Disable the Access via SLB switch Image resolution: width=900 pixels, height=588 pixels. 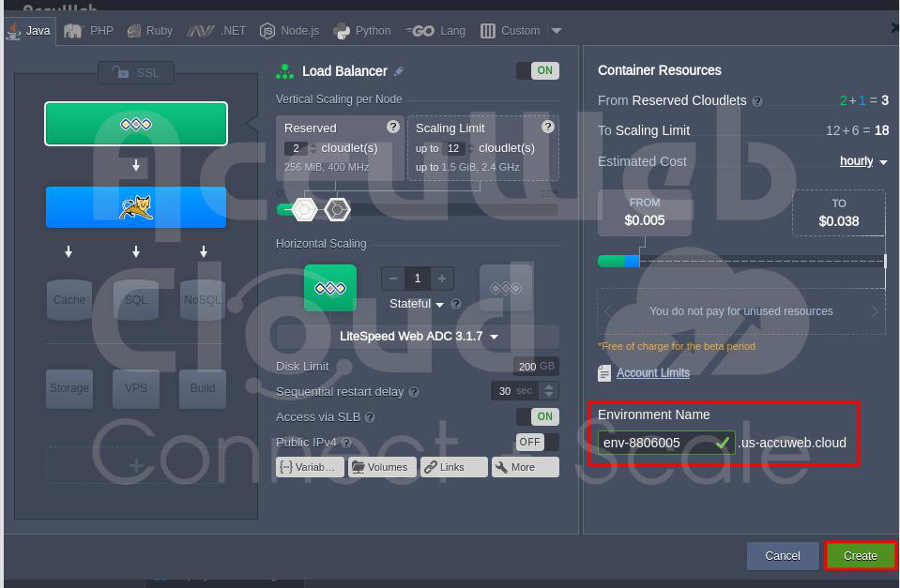coord(537,416)
